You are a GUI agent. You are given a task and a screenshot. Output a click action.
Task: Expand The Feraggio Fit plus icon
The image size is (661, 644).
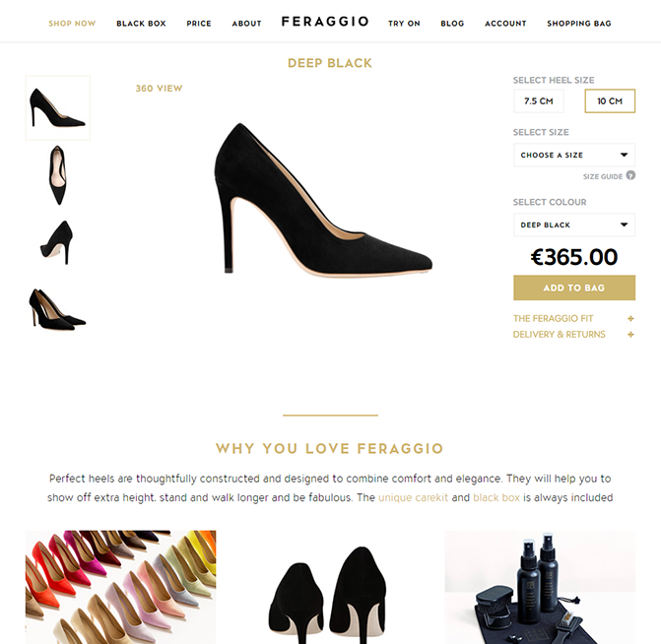click(630, 319)
